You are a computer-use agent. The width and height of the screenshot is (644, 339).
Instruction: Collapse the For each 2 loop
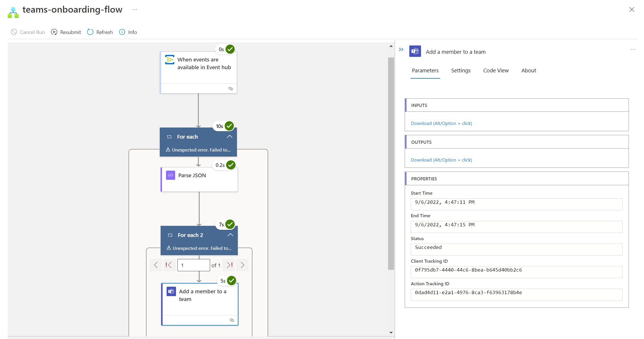(x=230, y=235)
